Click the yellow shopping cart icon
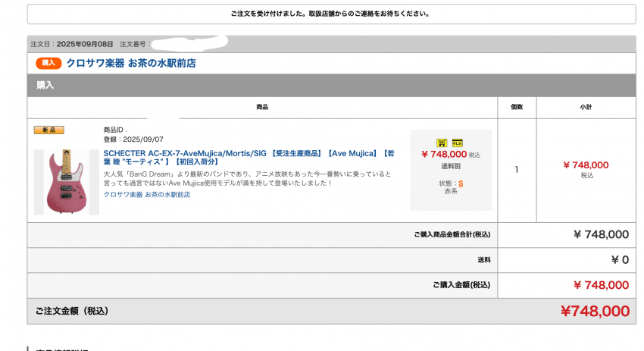The image size is (644, 351). coord(442,143)
